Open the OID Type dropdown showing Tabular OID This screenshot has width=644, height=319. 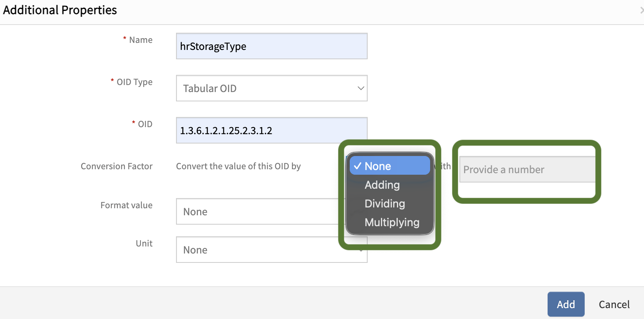click(271, 89)
